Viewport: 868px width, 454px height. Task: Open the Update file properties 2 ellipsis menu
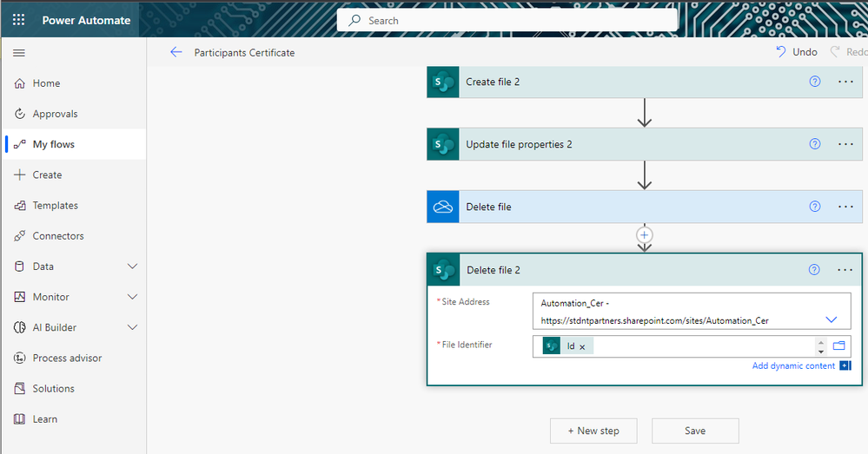[x=845, y=144]
